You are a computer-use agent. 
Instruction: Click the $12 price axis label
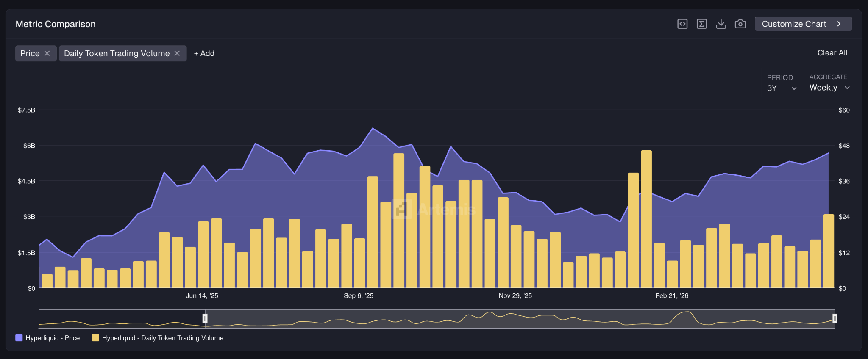844,253
